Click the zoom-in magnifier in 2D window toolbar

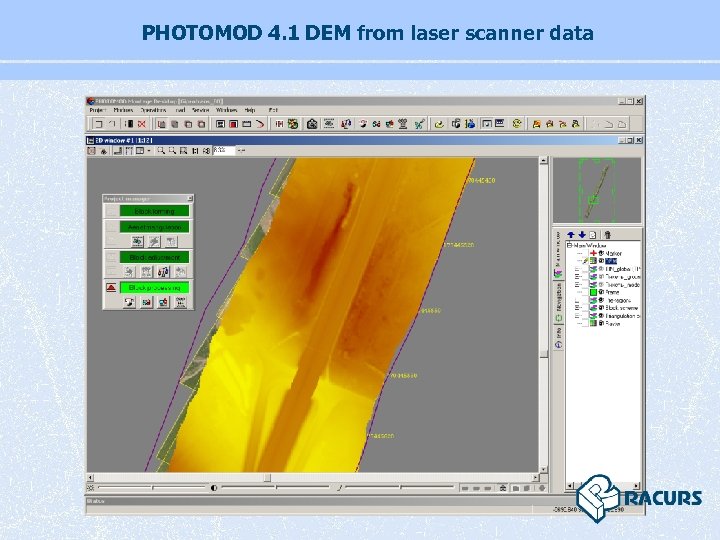(x=161, y=151)
